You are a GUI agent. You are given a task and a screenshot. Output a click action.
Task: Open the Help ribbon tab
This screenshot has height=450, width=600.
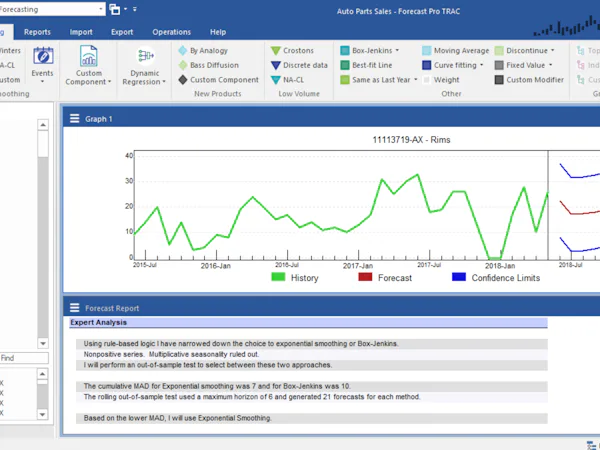218,32
